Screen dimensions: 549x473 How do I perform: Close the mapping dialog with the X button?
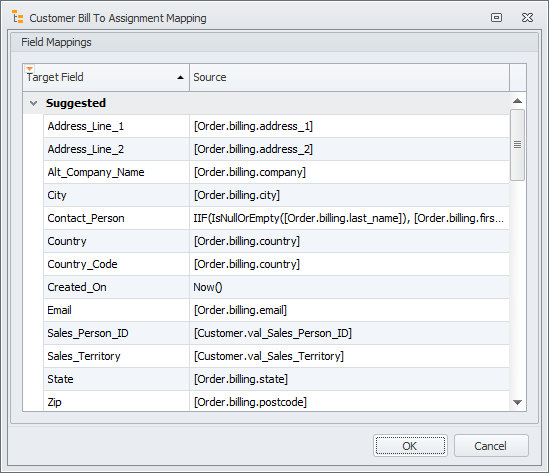click(x=527, y=18)
